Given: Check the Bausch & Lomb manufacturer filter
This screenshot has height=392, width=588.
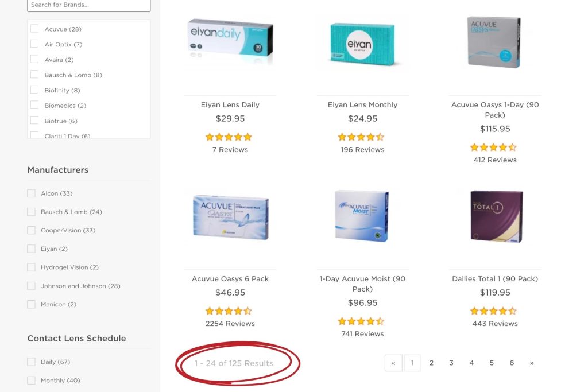Looking at the screenshot, I should tap(31, 212).
